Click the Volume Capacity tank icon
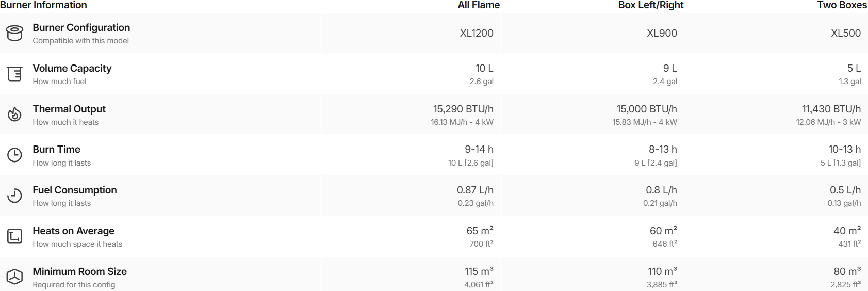This screenshot has height=291, width=868. pos(14,74)
